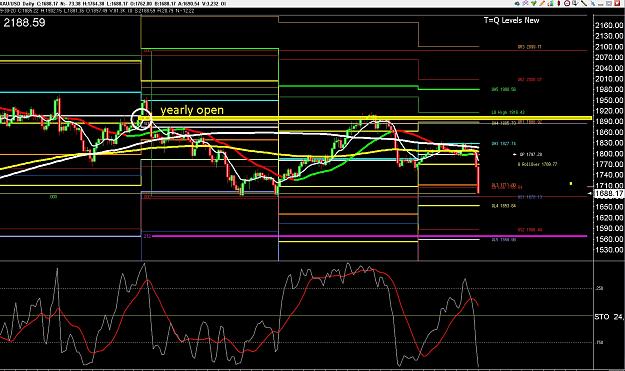Click the green checkmark icon in top toolbar
The height and width of the screenshot is (371, 625).
(x=534, y=3)
